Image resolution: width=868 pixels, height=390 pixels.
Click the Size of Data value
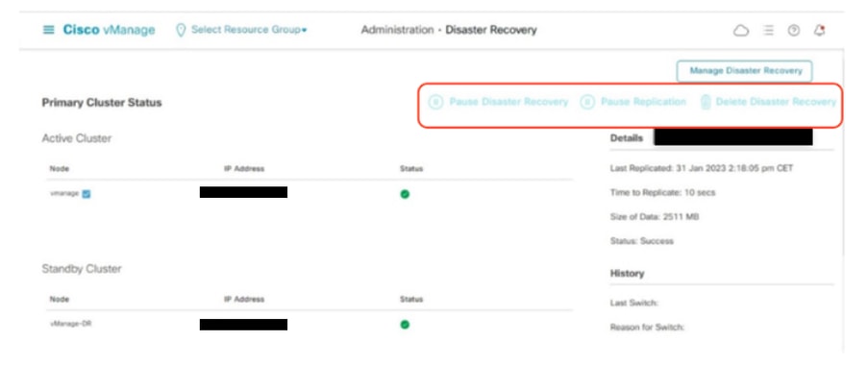pos(655,217)
